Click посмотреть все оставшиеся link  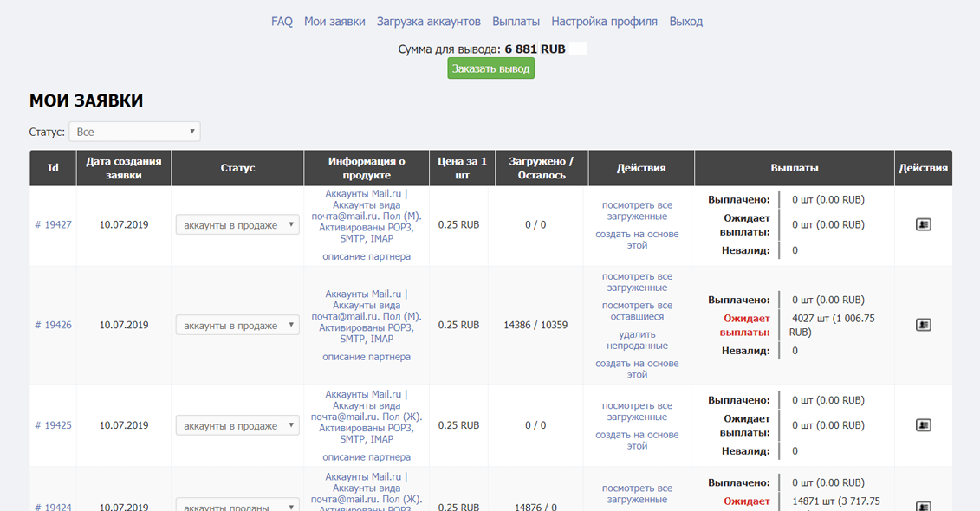point(637,311)
